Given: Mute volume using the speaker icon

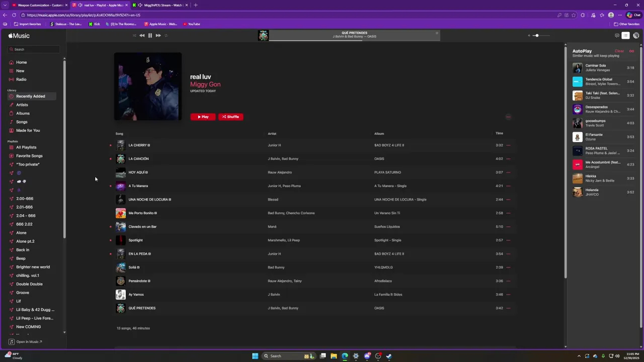Looking at the screenshot, I should pos(529,36).
